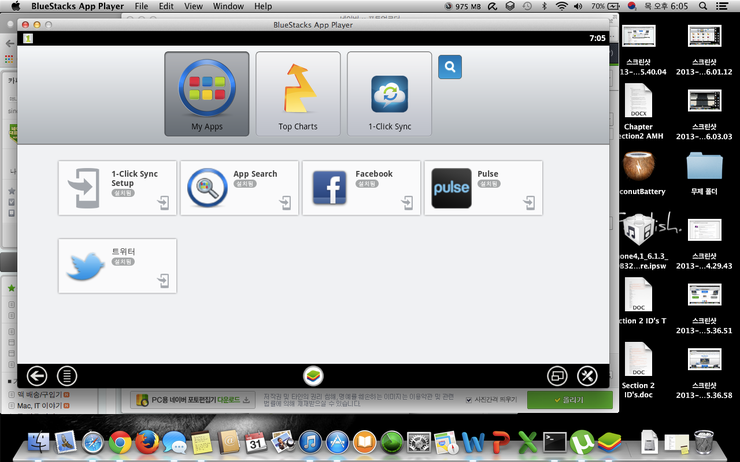Select the 스크린샷 2013-…5.36.58 thumbnail
The width and height of the screenshot is (740, 462).
point(704,360)
